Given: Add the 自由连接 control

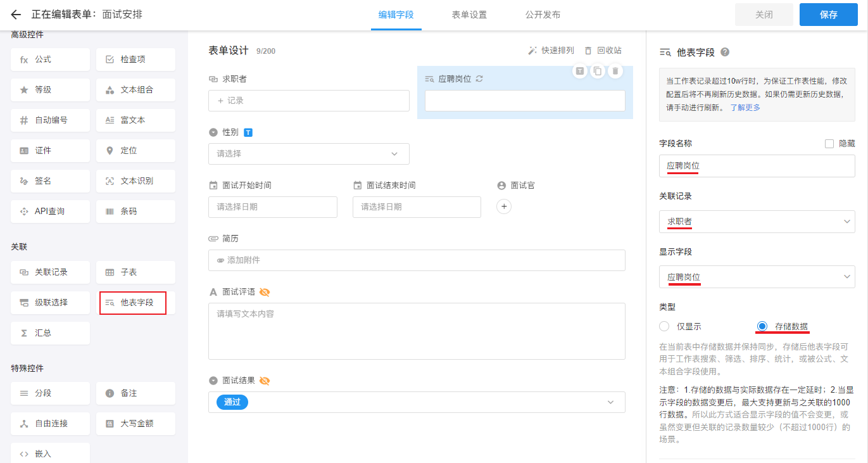Looking at the screenshot, I should pos(50,424).
